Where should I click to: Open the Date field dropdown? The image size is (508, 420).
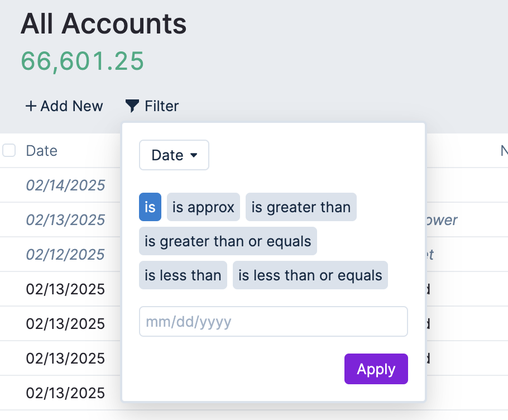coord(174,155)
